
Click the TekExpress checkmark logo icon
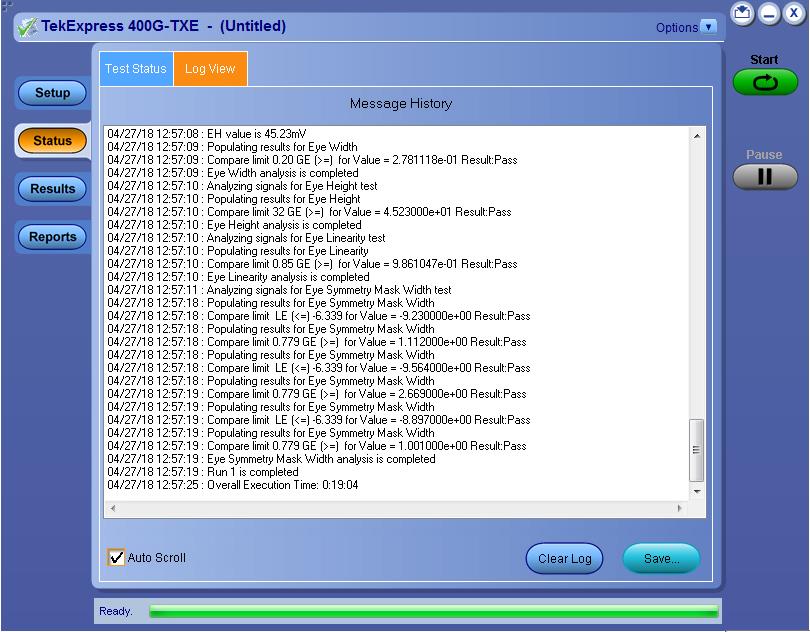click(x=27, y=27)
